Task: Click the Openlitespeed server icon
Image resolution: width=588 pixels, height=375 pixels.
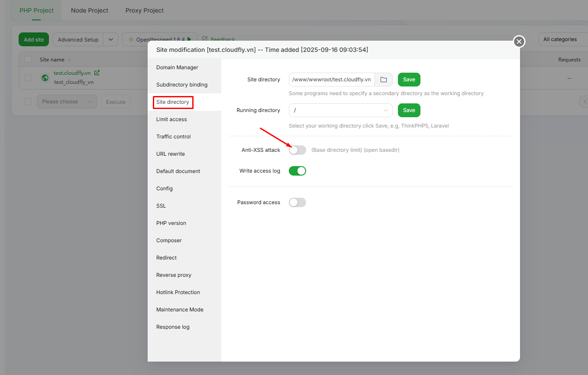Action: coord(131,39)
